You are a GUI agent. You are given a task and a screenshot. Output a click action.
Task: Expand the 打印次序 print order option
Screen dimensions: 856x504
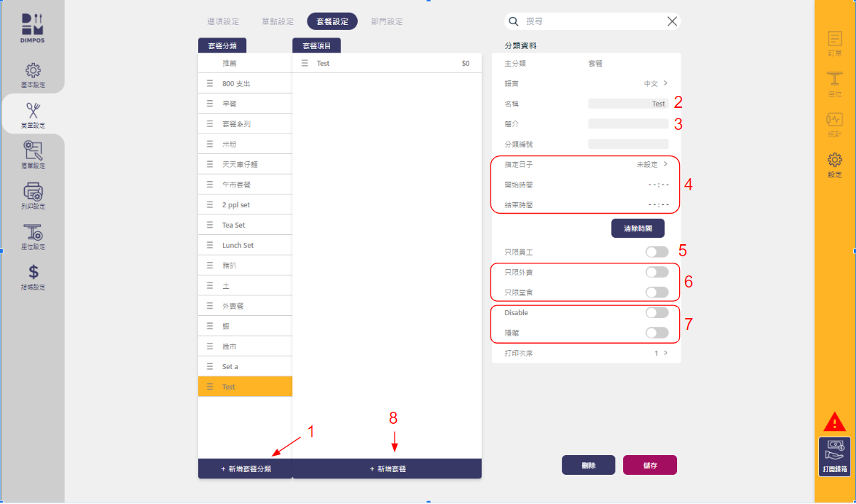(x=661, y=353)
